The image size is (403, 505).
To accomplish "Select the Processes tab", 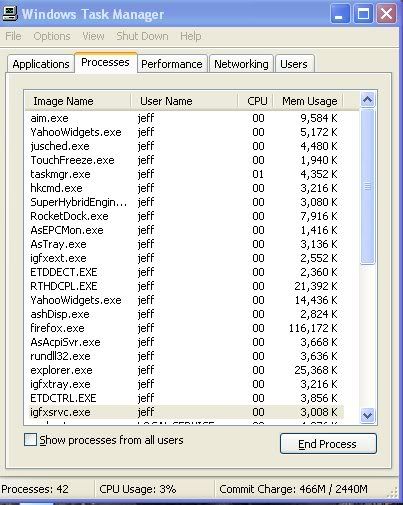I will pos(105,62).
